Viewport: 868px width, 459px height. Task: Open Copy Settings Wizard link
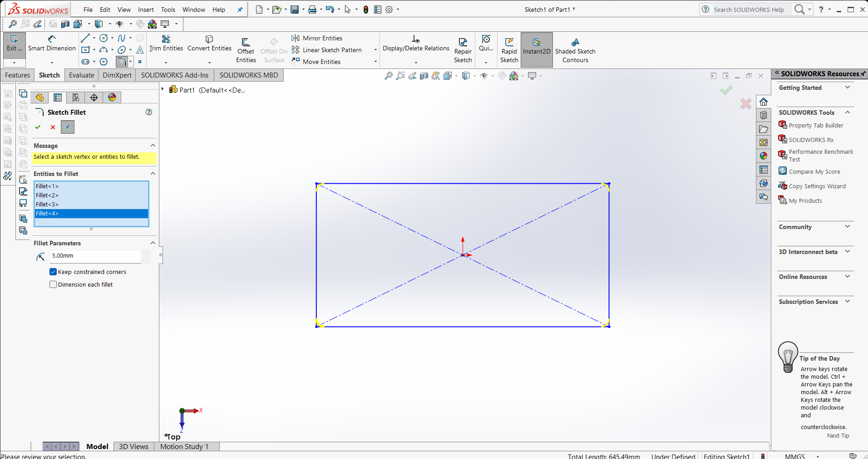(817, 186)
